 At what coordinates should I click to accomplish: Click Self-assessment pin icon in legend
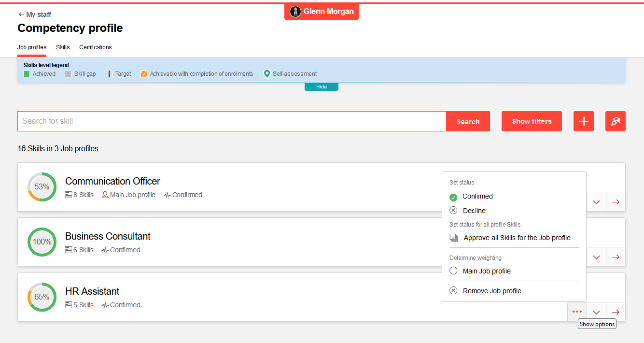point(266,74)
